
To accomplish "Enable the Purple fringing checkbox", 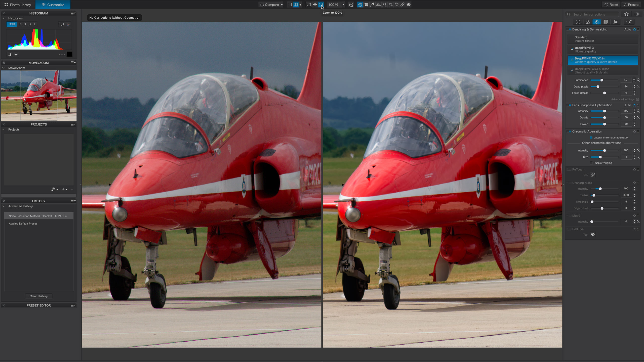I will point(591,163).
